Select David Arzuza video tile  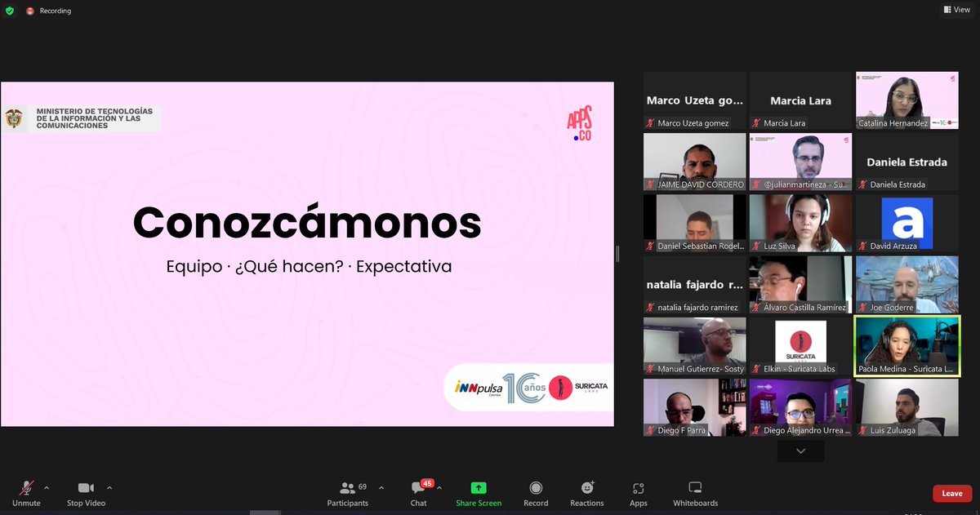pyautogui.click(x=907, y=223)
